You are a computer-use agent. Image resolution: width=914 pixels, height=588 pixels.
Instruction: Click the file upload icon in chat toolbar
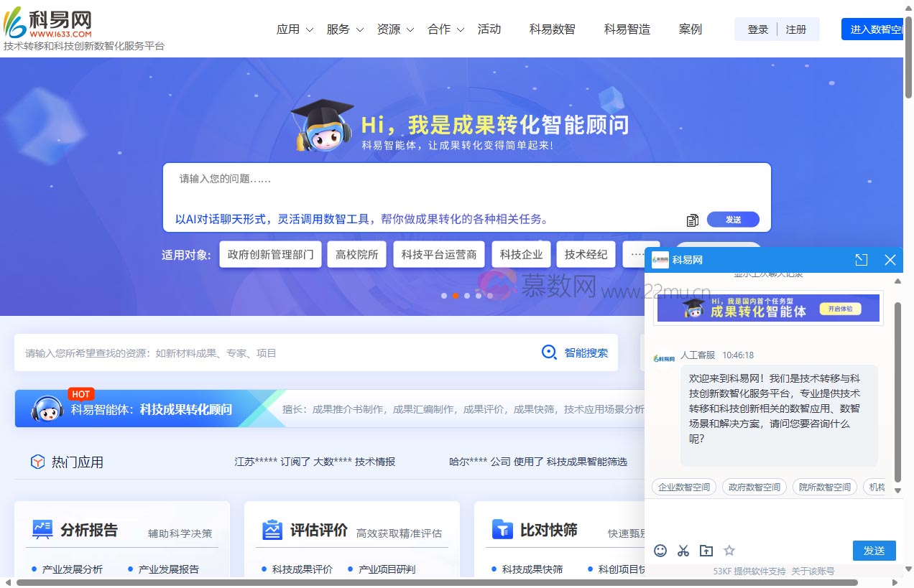coord(706,551)
